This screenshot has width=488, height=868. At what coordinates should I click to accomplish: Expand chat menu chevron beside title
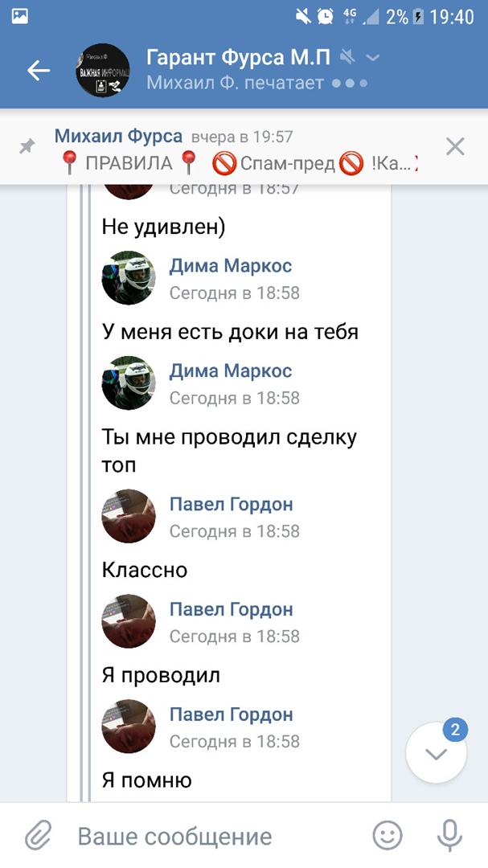coord(374,58)
